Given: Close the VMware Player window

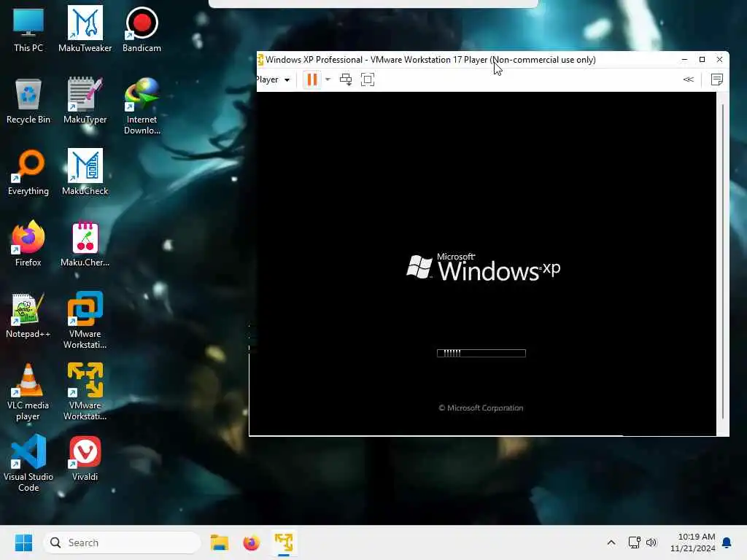Looking at the screenshot, I should pyautogui.click(x=720, y=60).
